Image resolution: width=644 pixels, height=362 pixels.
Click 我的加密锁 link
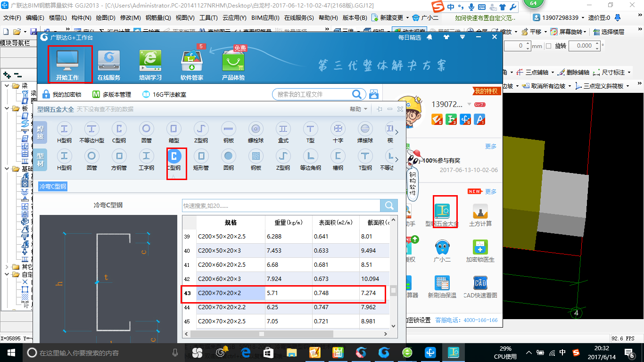click(x=62, y=94)
